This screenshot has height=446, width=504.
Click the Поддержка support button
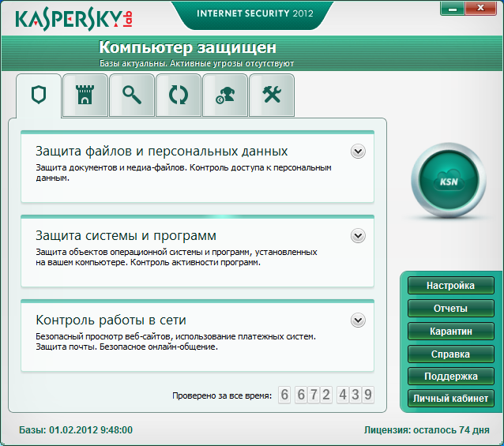[450, 376]
